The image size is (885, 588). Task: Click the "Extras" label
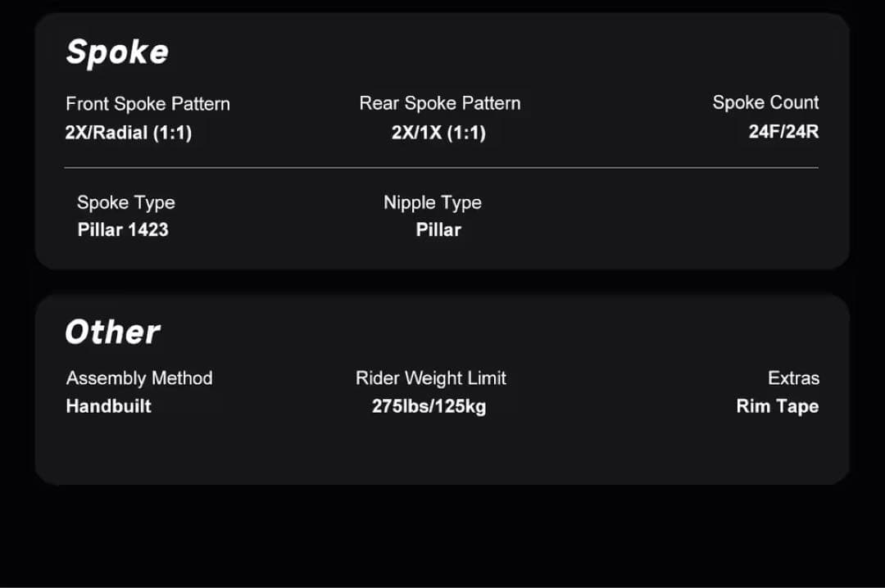(793, 378)
